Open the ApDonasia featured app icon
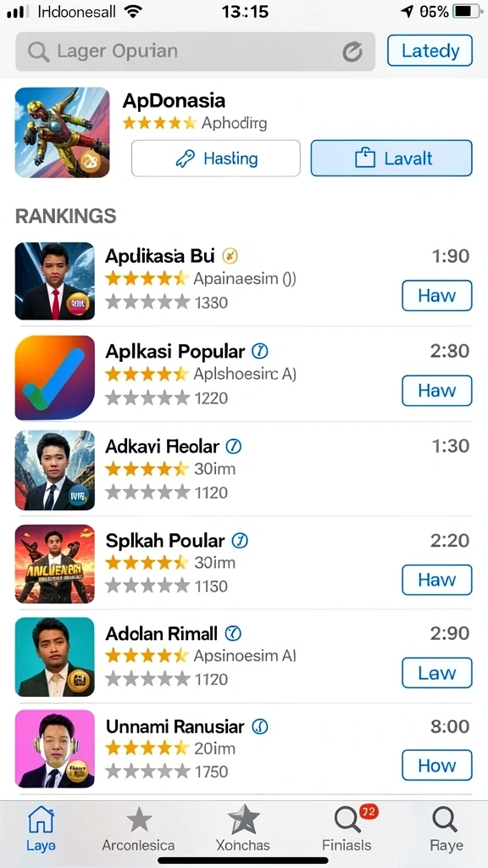The image size is (488, 868). (62, 132)
